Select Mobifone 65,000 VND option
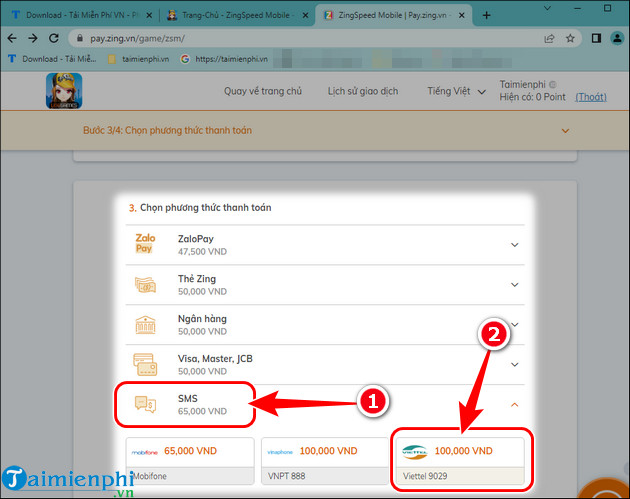Viewport: 630px width, 499px height. [190, 461]
